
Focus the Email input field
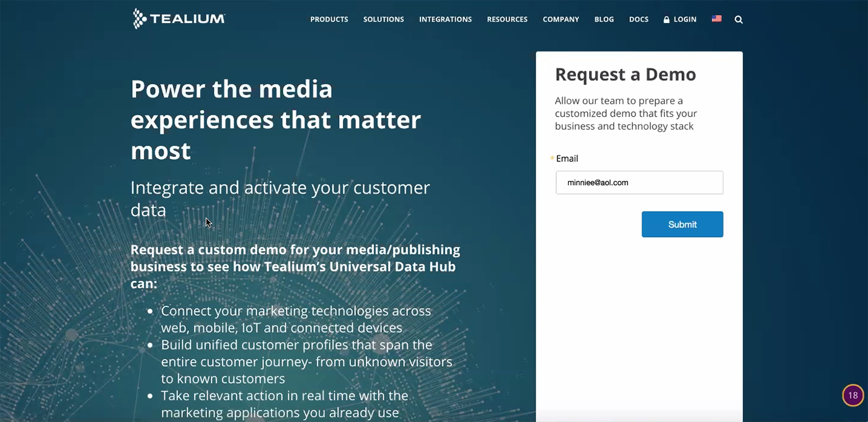point(639,182)
